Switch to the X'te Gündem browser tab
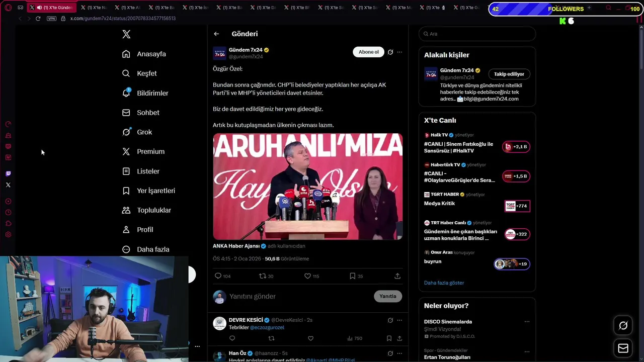The width and height of the screenshot is (644, 362). click(x=52, y=8)
